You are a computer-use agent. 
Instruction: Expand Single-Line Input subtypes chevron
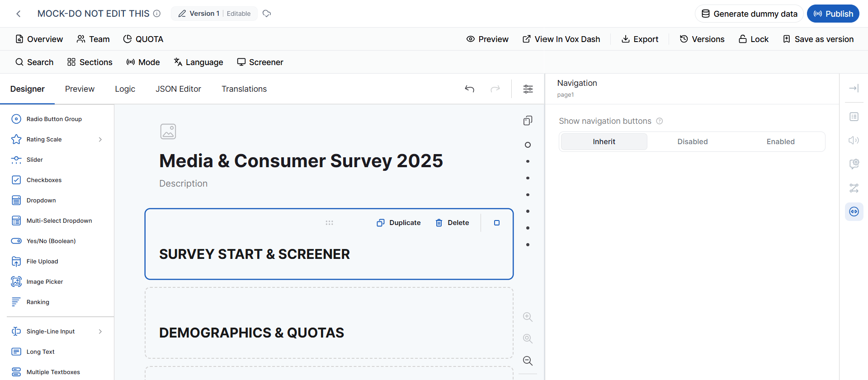tap(100, 331)
